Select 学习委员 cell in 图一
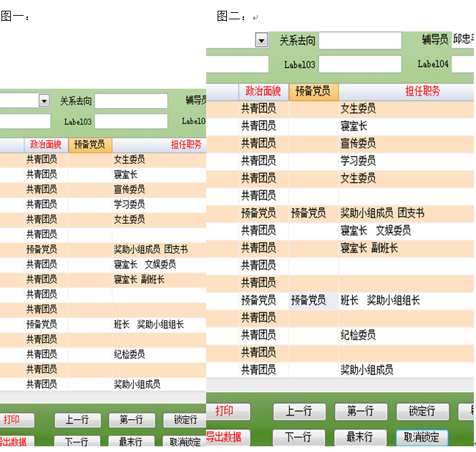476x452 pixels. (x=159, y=205)
